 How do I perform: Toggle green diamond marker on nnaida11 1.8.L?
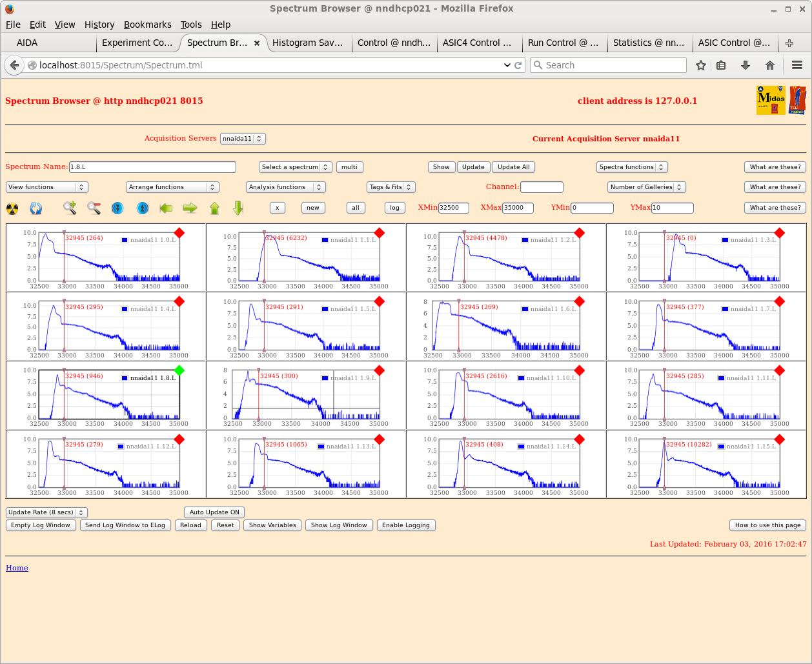pos(179,370)
